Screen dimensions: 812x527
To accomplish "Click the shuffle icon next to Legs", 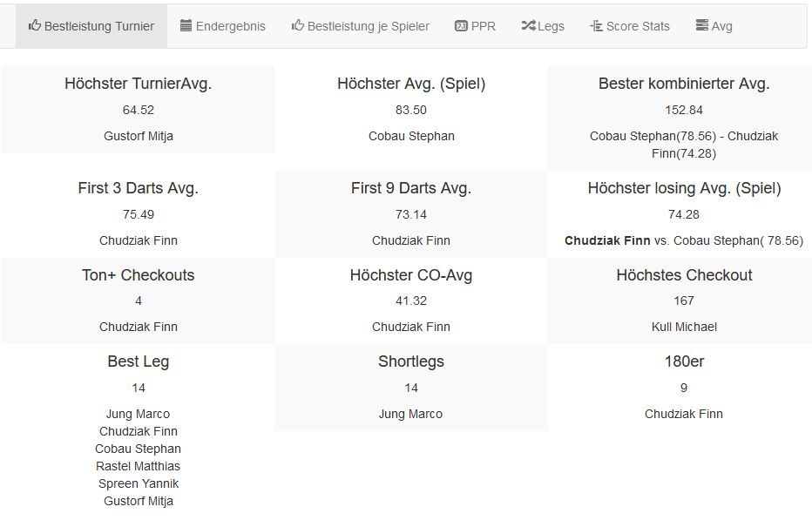I will coord(528,26).
